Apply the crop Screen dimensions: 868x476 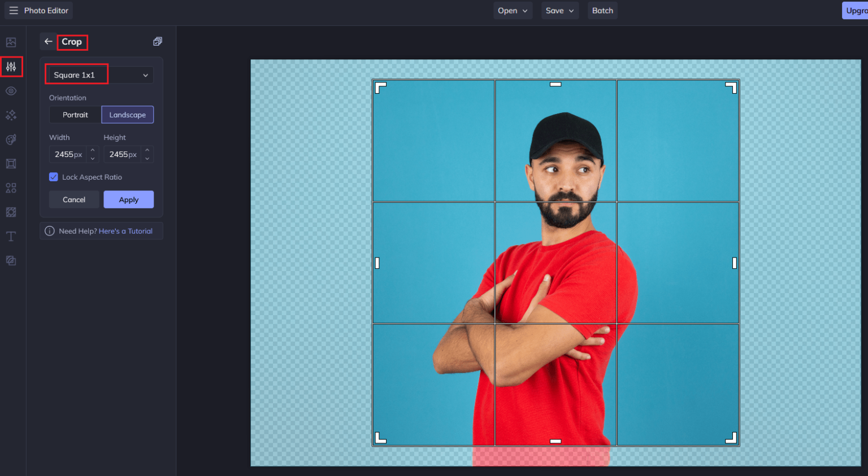[128, 200]
